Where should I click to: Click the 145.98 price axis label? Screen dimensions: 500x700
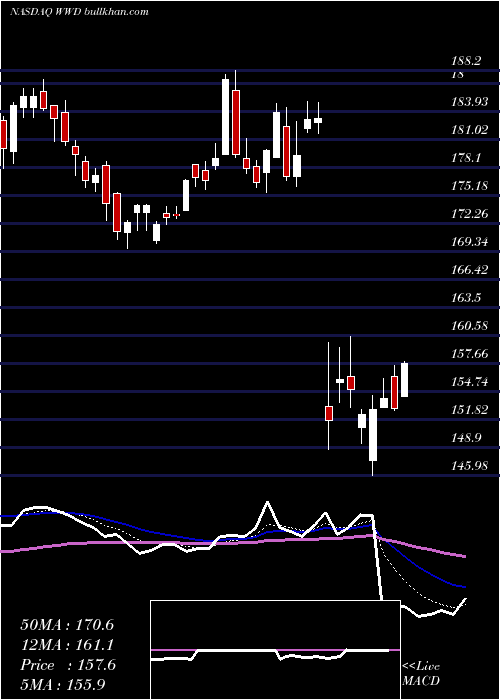click(470, 466)
